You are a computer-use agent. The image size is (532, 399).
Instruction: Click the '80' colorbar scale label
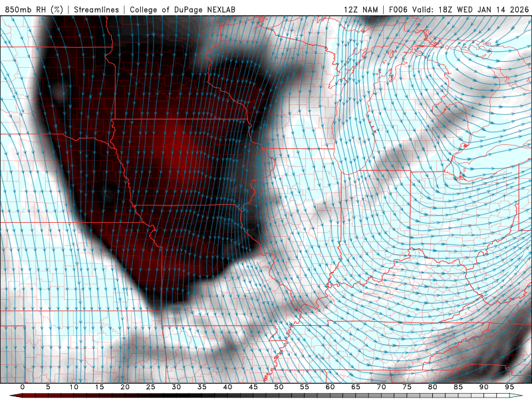click(432, 387)
